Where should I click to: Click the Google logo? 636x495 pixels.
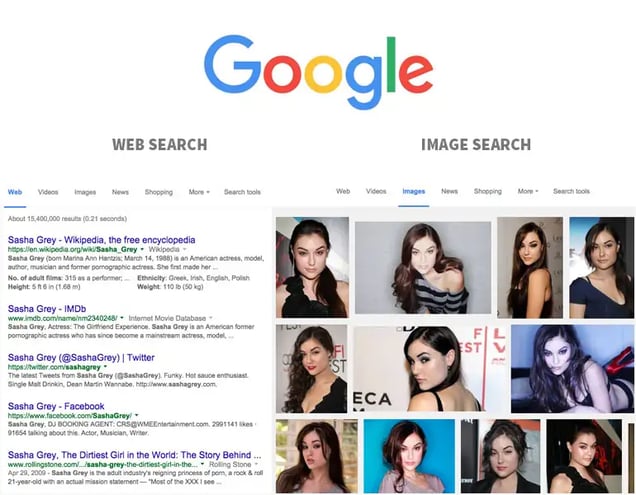[x=318, y=72]
